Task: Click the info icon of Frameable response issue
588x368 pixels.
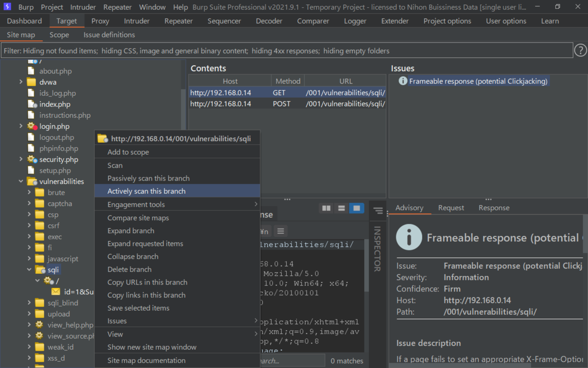Action: coord(403,81)
